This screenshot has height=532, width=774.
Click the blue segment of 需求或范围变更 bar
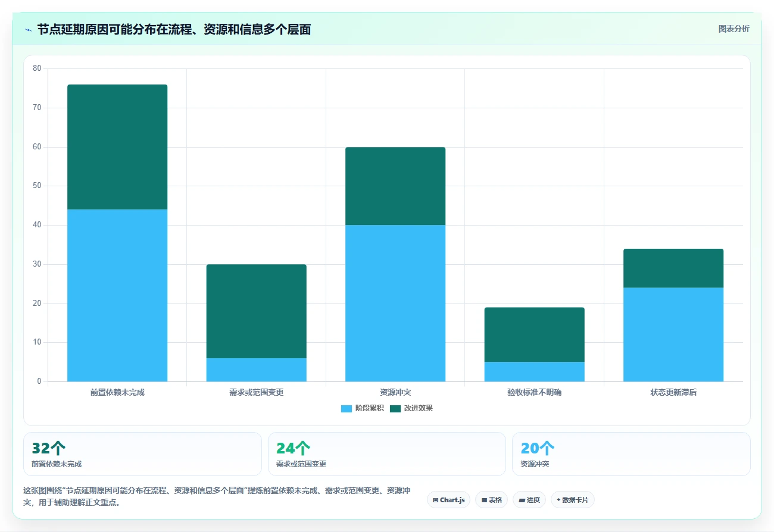256,370
